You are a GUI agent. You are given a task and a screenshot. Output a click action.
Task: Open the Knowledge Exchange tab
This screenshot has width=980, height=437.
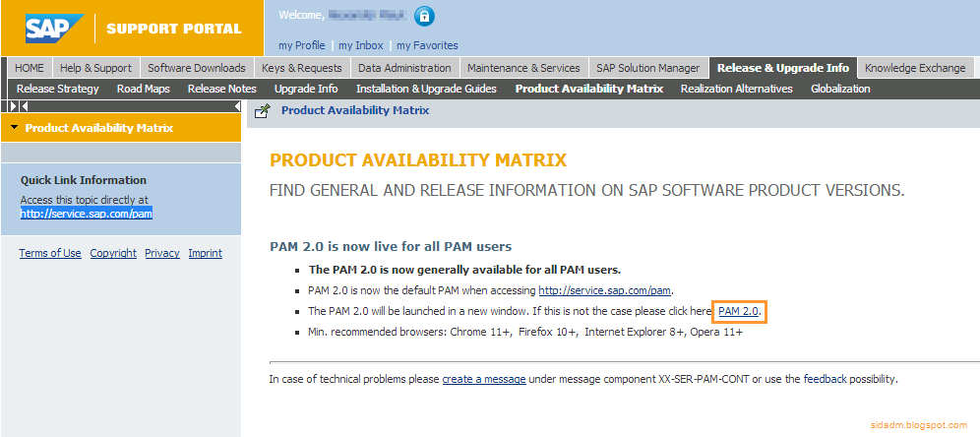tap(915, 68)
